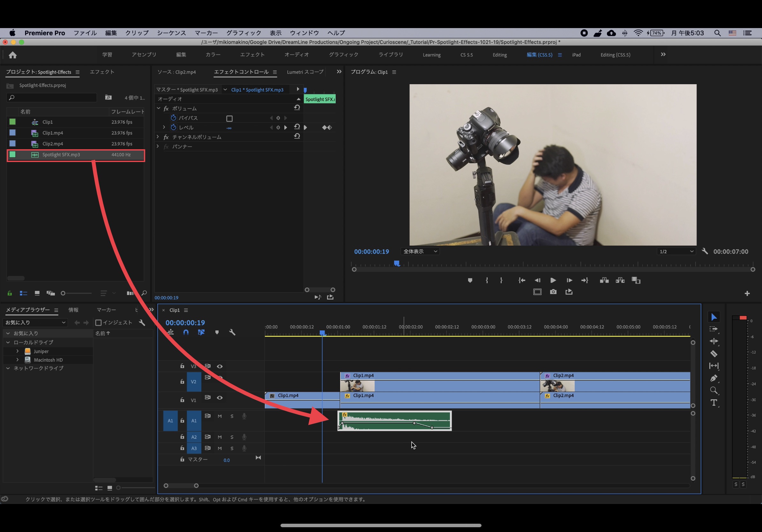Click label color swatch of Spotlight SFX.mp3
Screen dimensions: 762x532
click(x=13, y=155)
